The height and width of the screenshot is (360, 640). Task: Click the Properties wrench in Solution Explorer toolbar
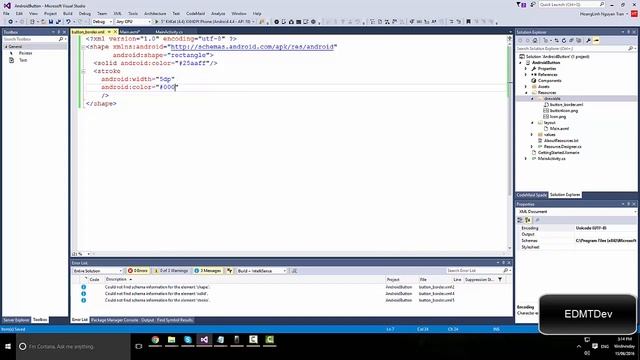click(588, 40)
